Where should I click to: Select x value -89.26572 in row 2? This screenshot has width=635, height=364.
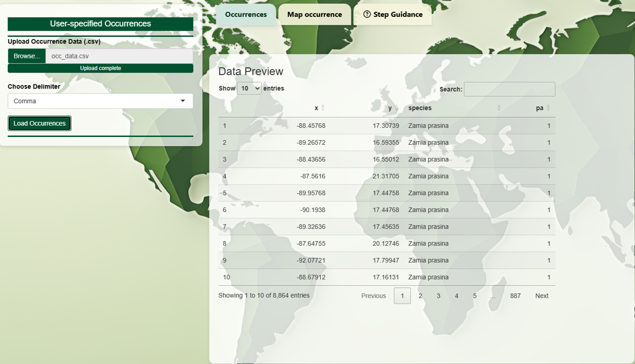pos(311,143)
